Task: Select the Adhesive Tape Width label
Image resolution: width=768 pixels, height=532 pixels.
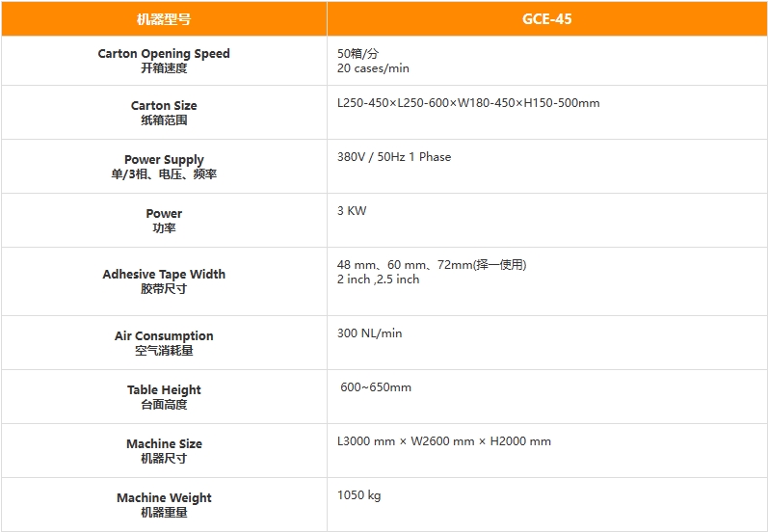Action: (x=164, y=275)
